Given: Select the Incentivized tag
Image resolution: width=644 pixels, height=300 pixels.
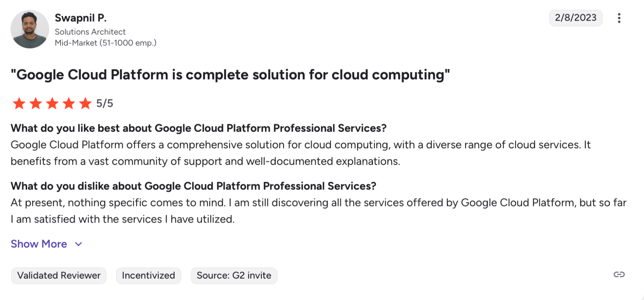Looking at the screenshot, I should [148, 275].
